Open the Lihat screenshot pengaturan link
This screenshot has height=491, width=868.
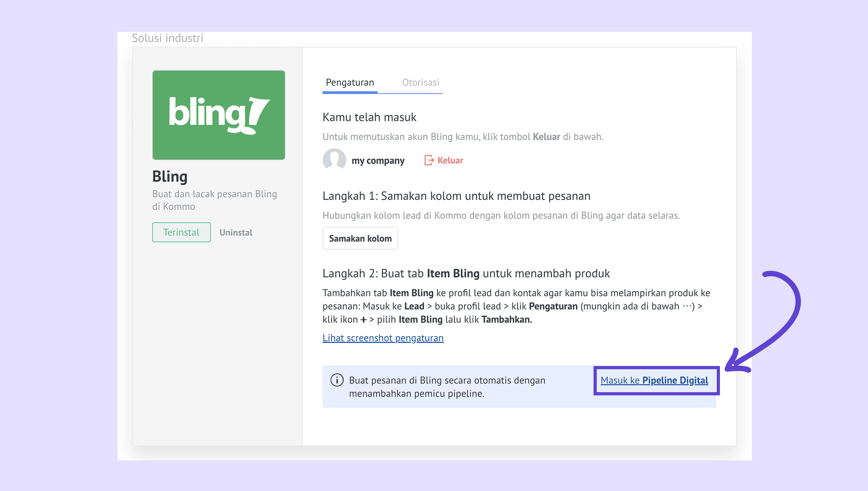[383, 338]
